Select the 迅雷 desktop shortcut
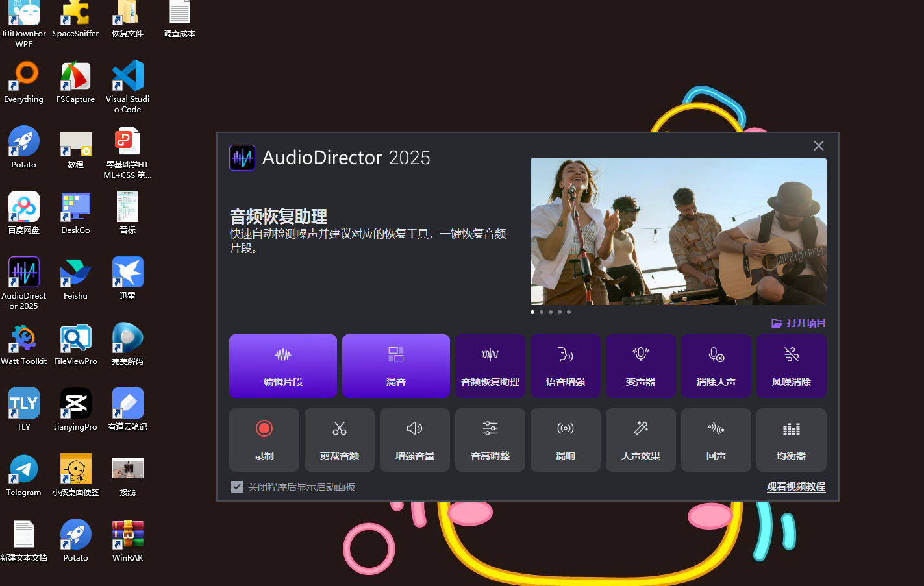 pyautogui.click(x=128, y=278)
